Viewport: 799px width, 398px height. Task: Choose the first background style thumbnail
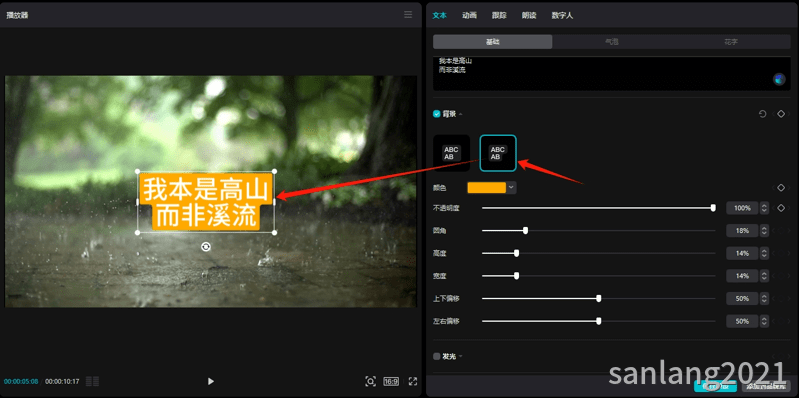(x=451, y=153)
